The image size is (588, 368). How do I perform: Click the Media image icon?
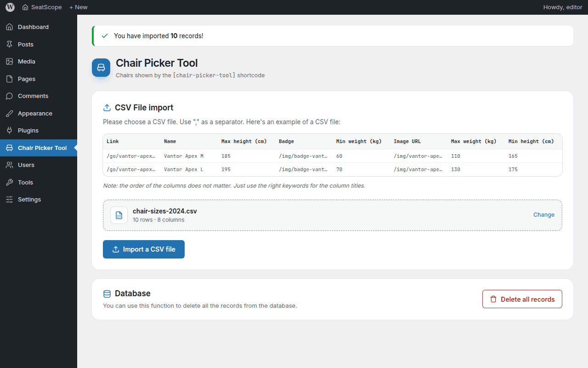(9, 62)
